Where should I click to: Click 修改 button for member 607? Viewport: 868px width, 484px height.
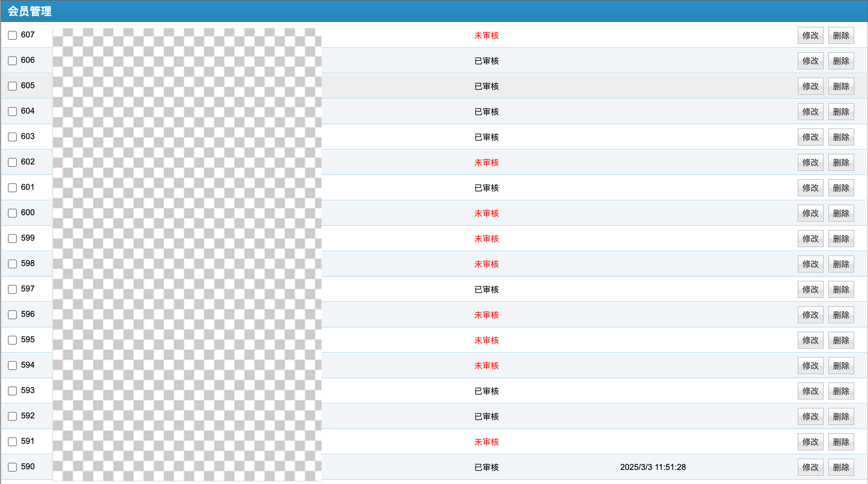tap(810, 35)
